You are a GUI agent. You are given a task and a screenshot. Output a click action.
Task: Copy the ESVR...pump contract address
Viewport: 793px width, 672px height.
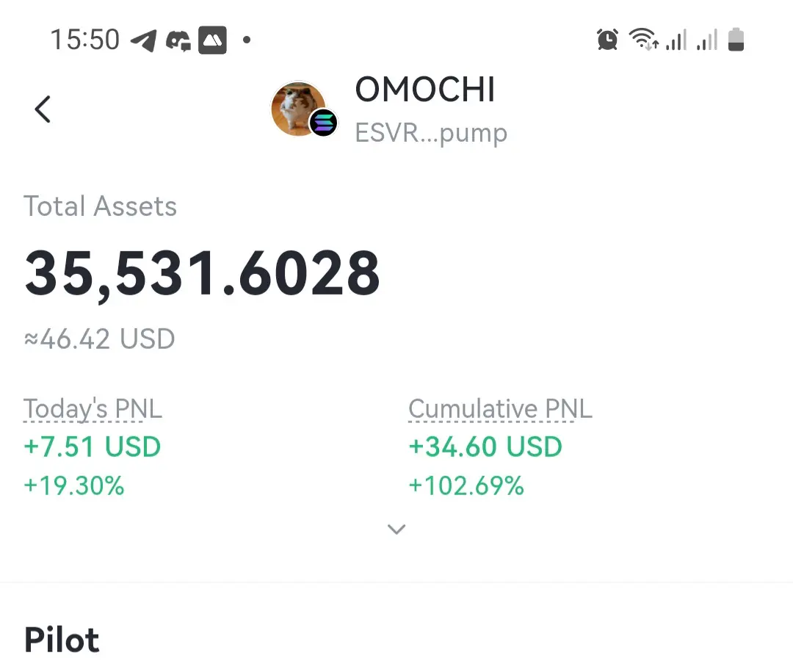point(431,134)
